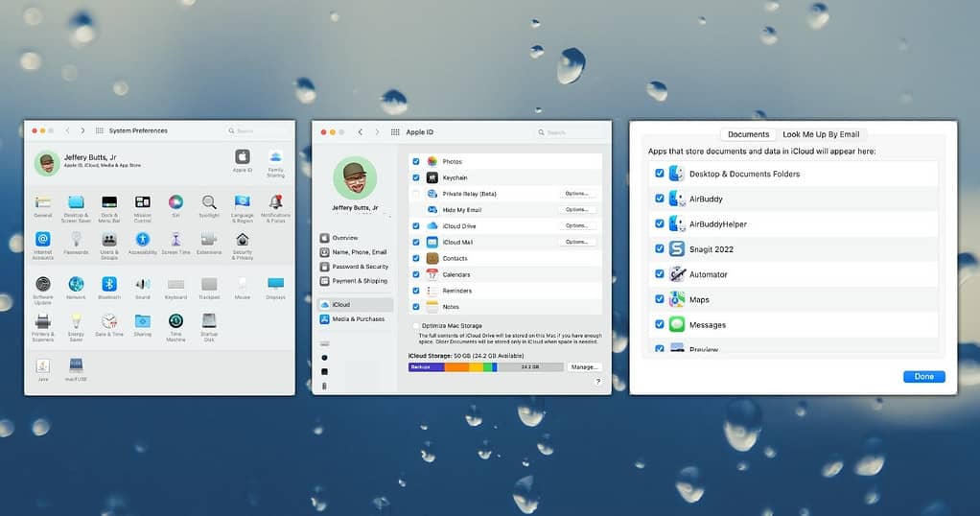Viewport: 980px width, 516px height.
Task: Uncheck Automator checkbox
Action: [x=660, y=274]
